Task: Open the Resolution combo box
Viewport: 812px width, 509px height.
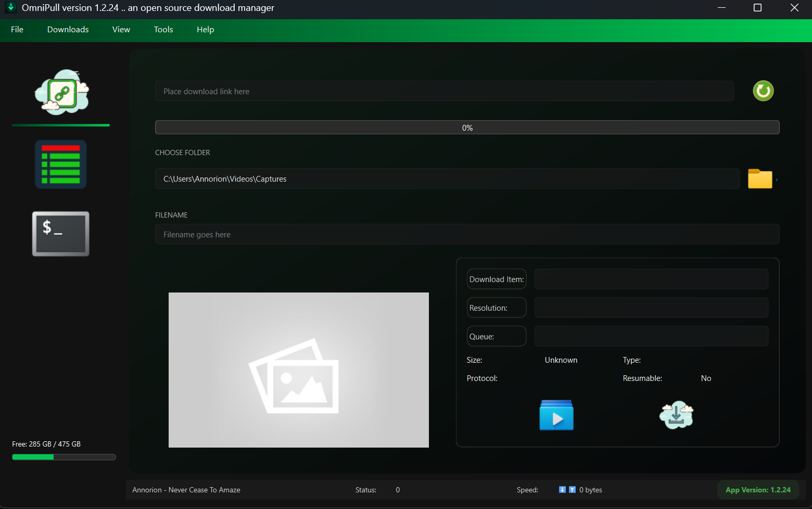Action: click(x=651, y=308)
